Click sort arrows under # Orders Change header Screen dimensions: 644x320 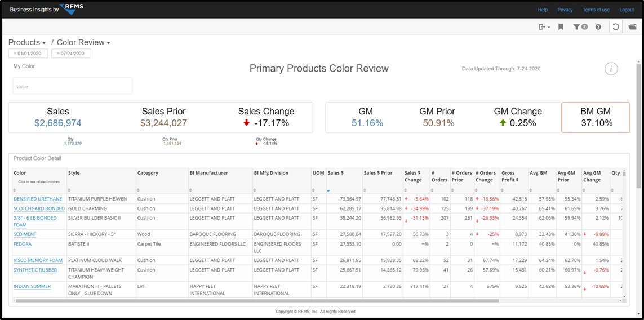477,190
